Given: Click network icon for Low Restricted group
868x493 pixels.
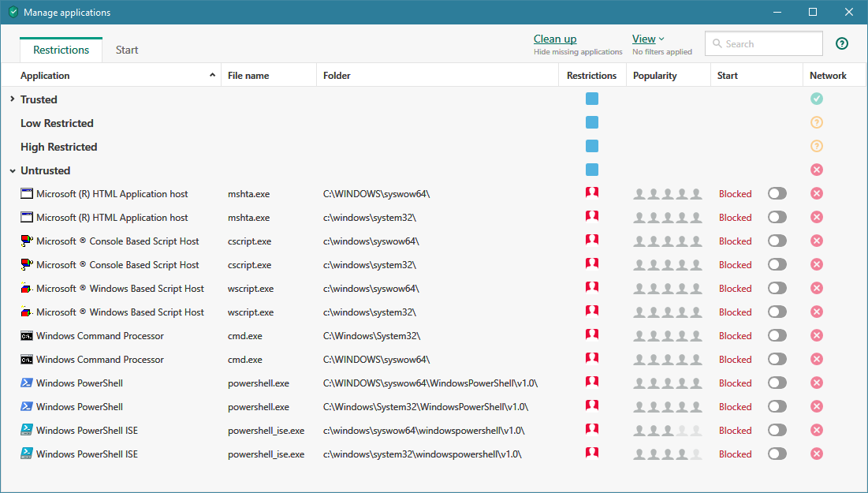Looking at the screenshot, I should pyautogui.click(x=817, y=122).
